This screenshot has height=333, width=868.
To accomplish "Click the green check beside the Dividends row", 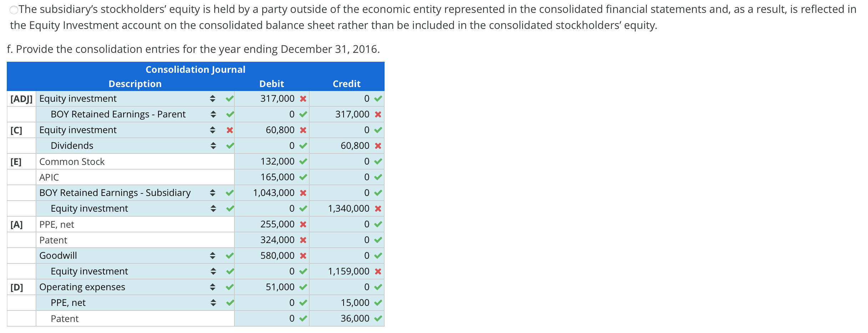I will click(x=230, y=146).
